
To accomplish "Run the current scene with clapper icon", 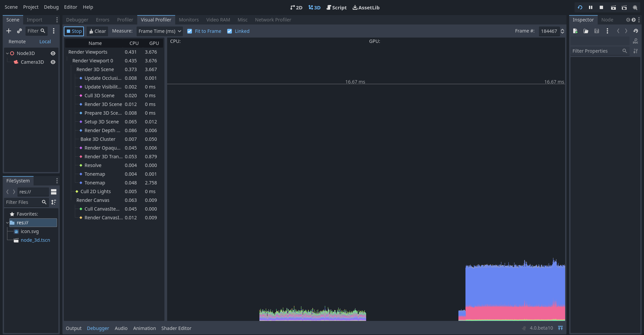I will tap(613, 7).
